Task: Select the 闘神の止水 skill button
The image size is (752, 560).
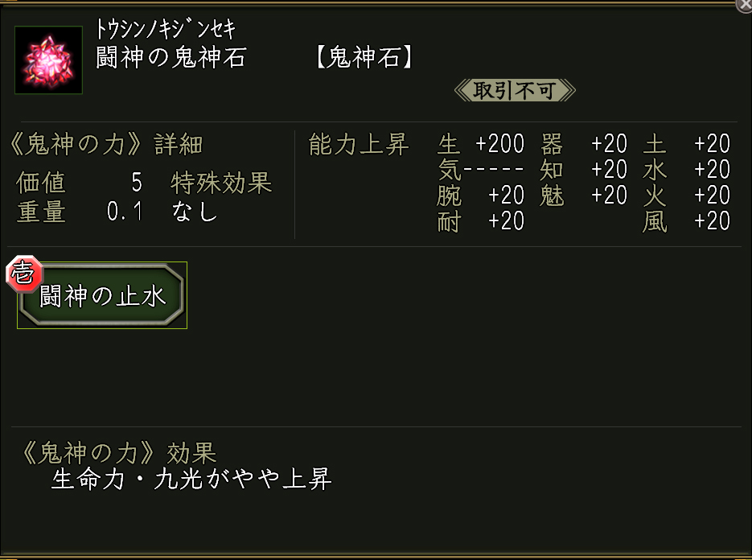Action: coord(103,296)
